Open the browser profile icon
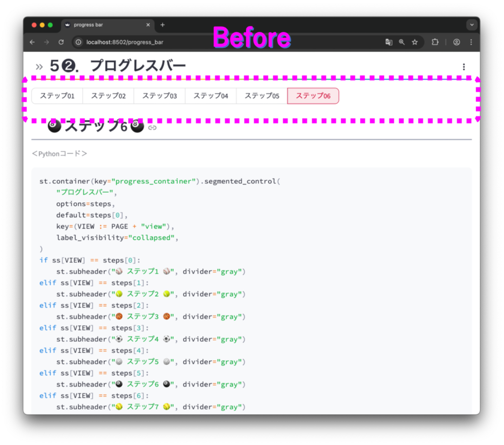 [x=456, y=42]
